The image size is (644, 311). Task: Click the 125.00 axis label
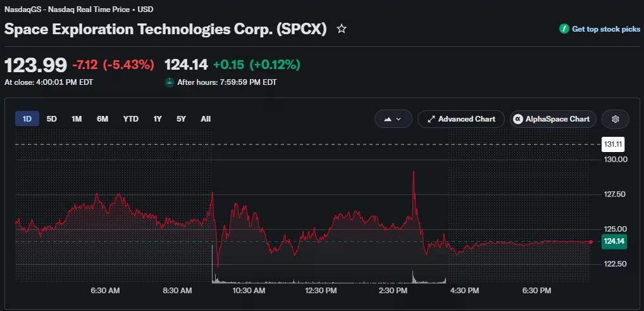click(615, 229)
